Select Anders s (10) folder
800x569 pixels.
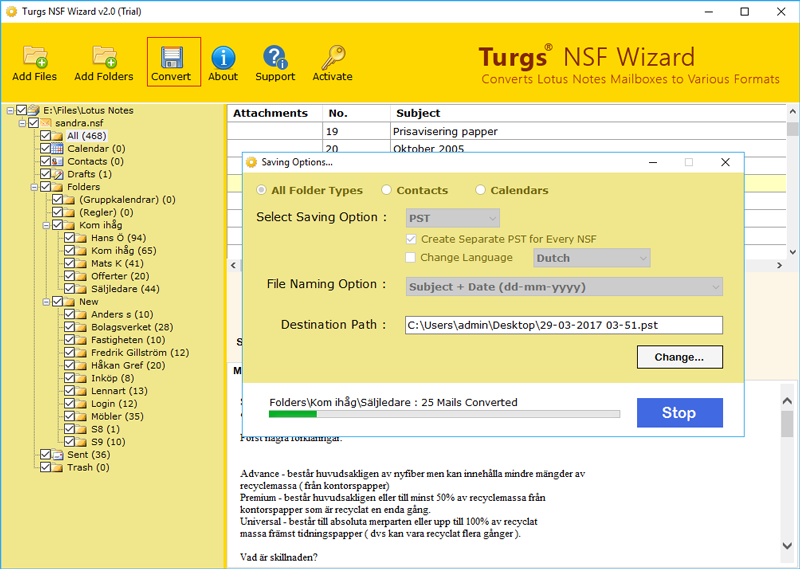tap(122, 314)
